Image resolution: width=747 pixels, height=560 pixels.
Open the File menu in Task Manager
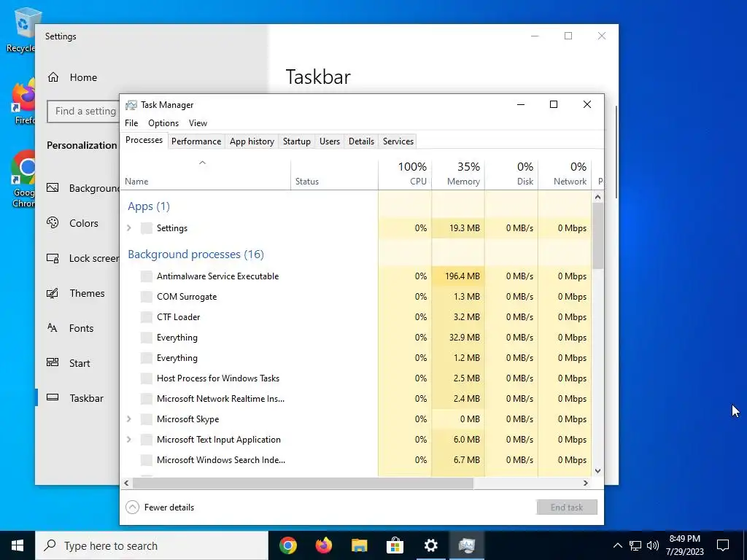coord(131,122)
